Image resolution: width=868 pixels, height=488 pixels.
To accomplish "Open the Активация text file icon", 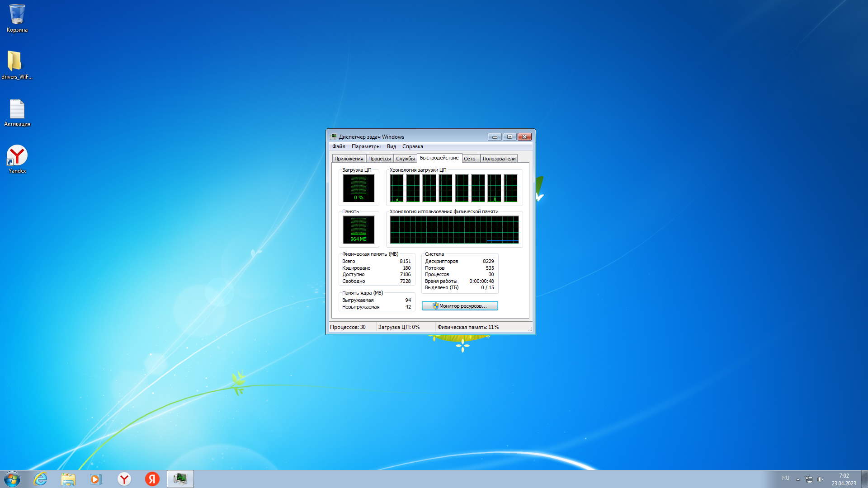I will (x=17, y=112).
